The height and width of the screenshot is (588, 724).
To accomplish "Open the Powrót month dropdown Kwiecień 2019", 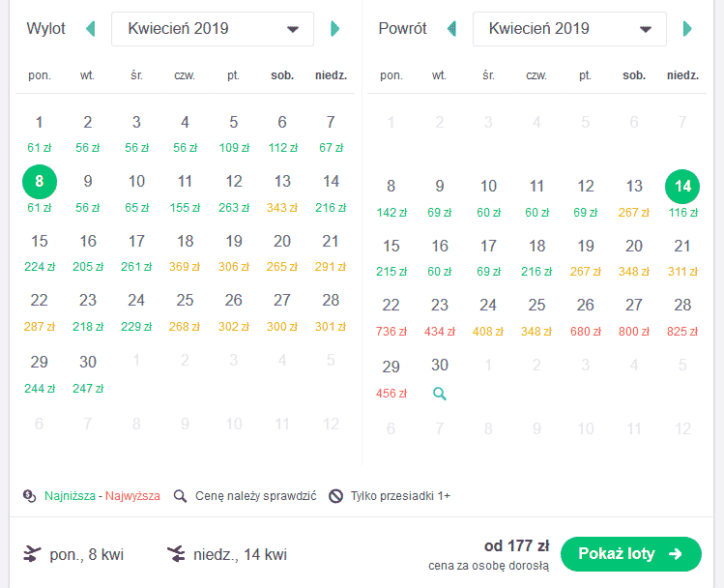I will (x=569, y=29).
